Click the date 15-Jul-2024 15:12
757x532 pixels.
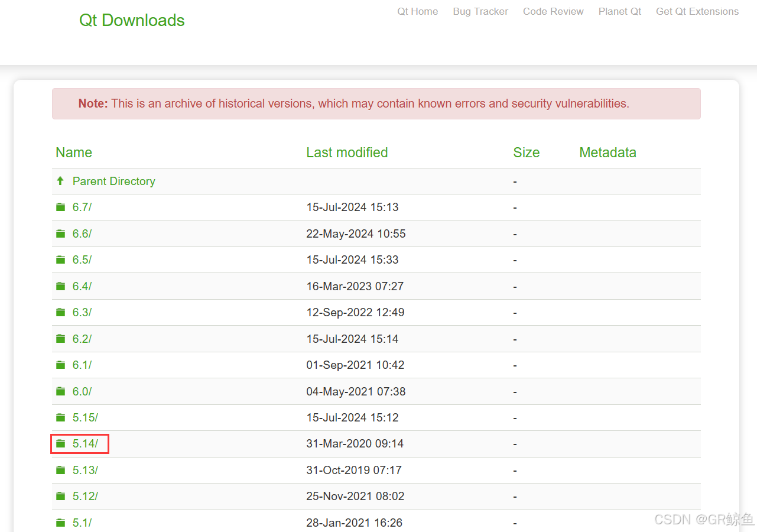click(x=352, y=418)
